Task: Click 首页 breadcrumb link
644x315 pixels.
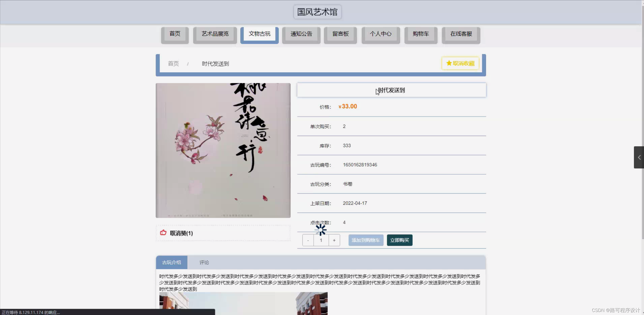Action: point(173,64)
